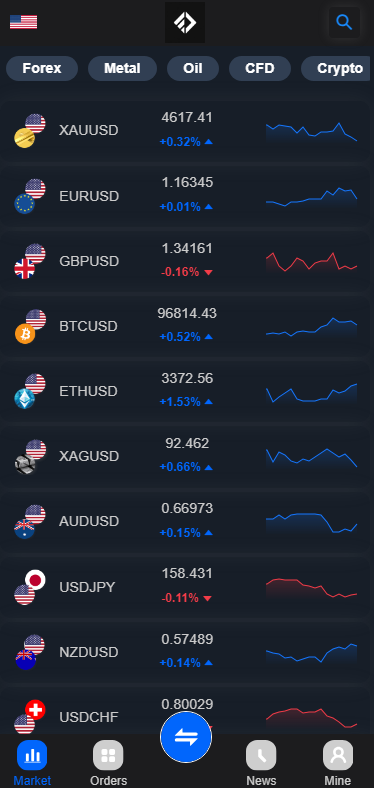The height and width of the screenshot is (788, 374).
Task: Open the EURUSD pair
Action: click(185, 195)
